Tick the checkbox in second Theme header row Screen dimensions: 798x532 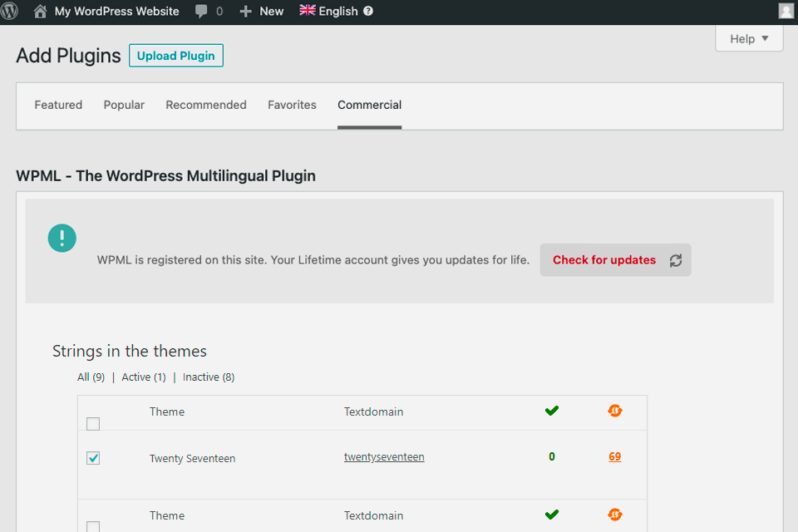[x=93, y=526]
